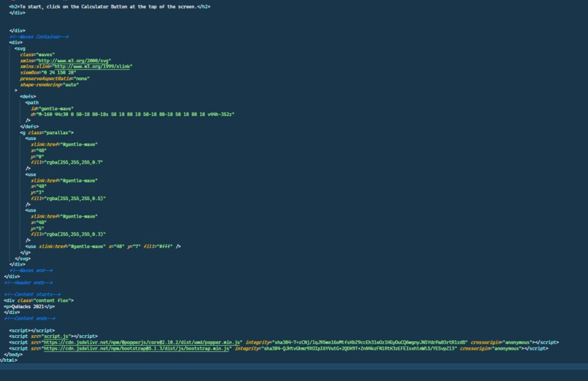Click fill rgba(255,255,255,0.7 line
The width and height of the screenshot is (588, 381).
(x=66, y=162)
